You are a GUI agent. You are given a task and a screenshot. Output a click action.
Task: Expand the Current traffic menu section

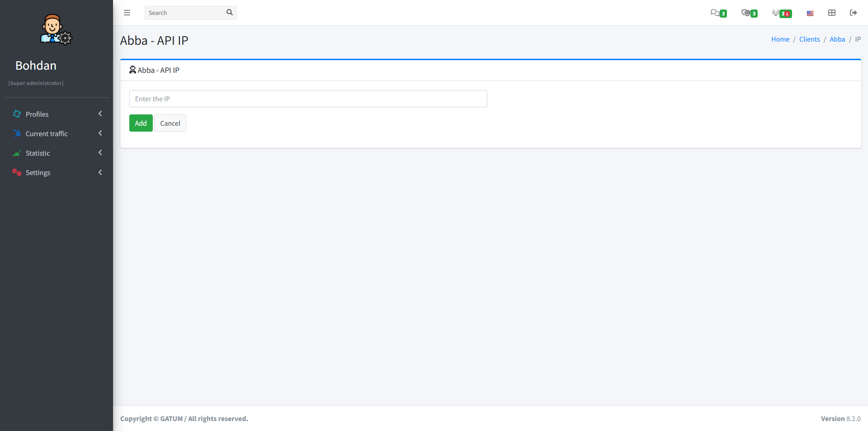[46, 133]
